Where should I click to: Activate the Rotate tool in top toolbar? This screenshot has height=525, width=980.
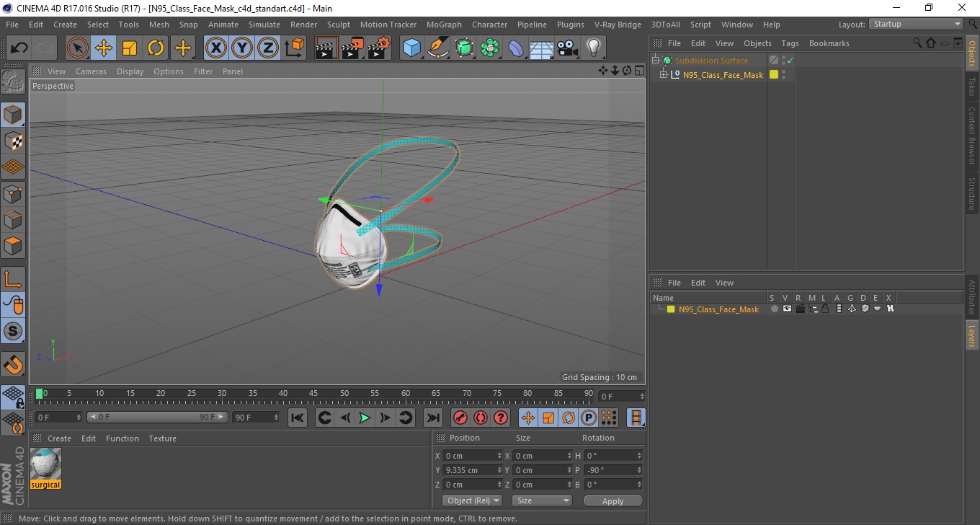tap(156, 48)
